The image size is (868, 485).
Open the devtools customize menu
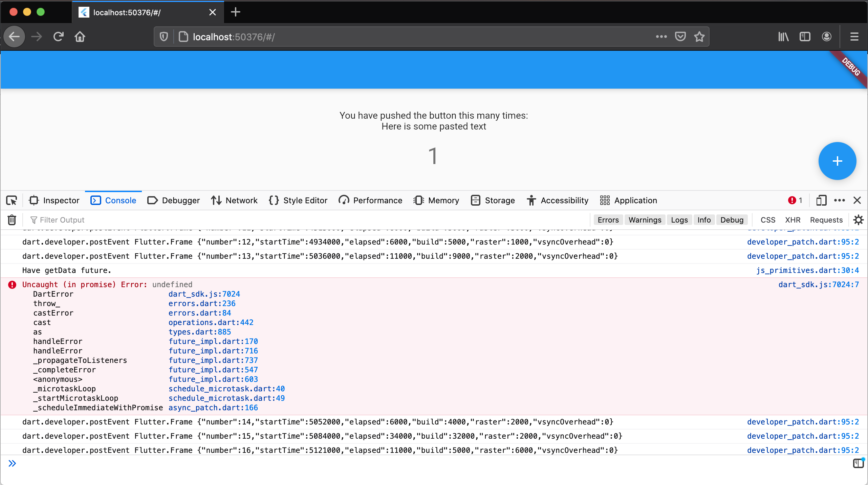pos(839,200)
